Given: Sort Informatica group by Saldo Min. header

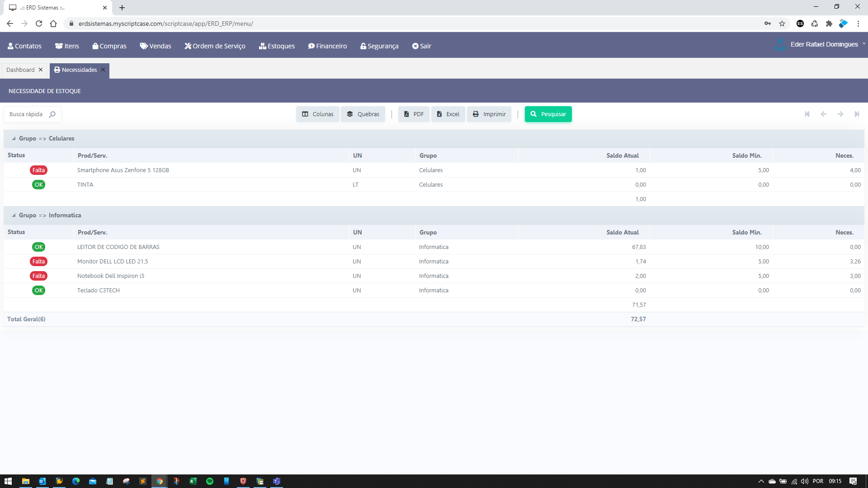Looking at the screenshot, I should pos(747,232).
